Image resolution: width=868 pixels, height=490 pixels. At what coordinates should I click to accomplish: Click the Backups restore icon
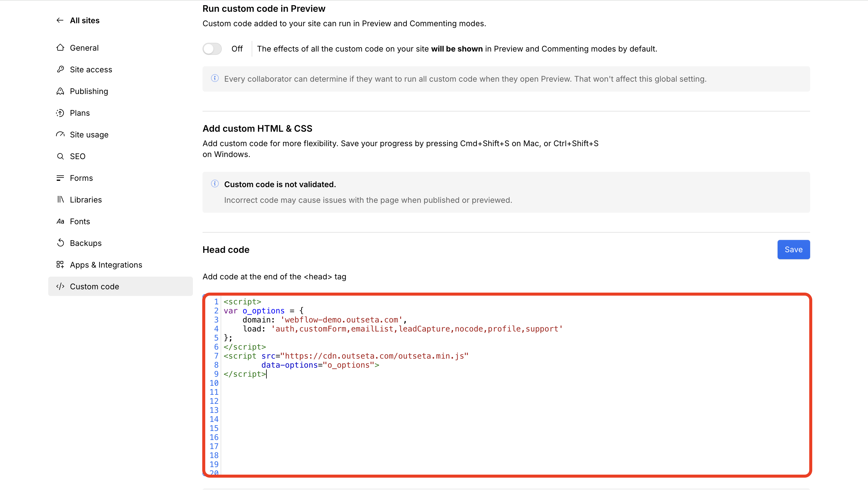click(x=60, y=243)
